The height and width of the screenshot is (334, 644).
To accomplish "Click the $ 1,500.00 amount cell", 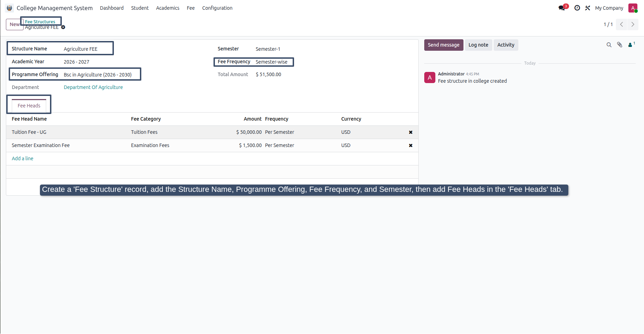I will click(x=250, y=145).
